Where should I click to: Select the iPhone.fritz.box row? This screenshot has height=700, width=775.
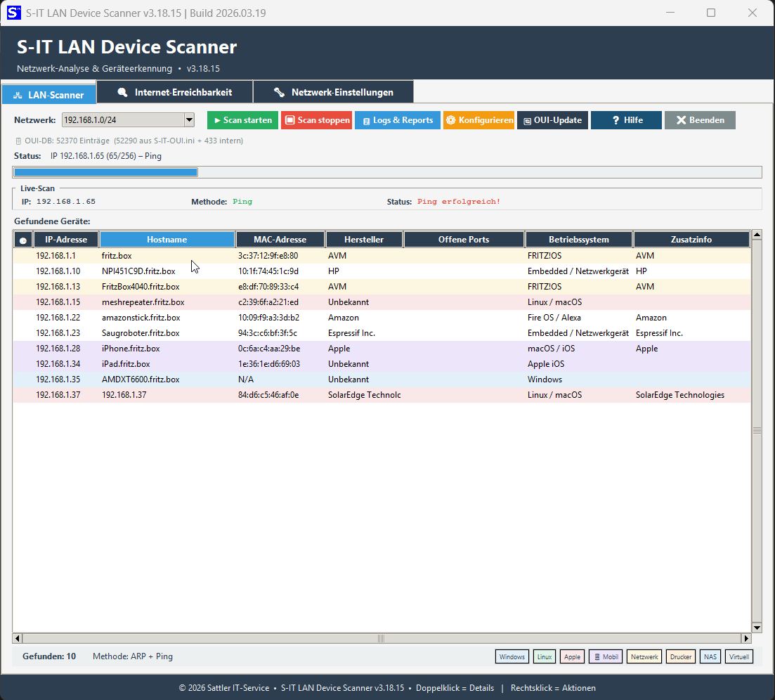382,349
